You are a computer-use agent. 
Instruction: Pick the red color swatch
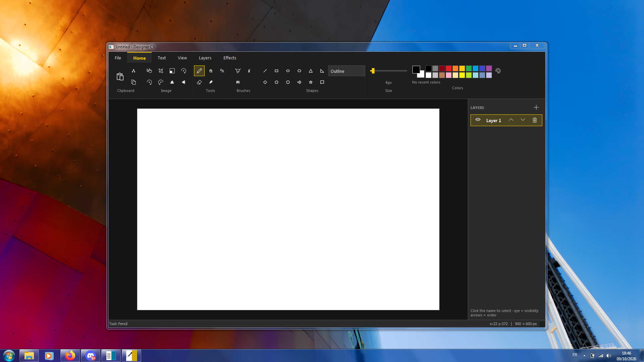coord(449,68)
